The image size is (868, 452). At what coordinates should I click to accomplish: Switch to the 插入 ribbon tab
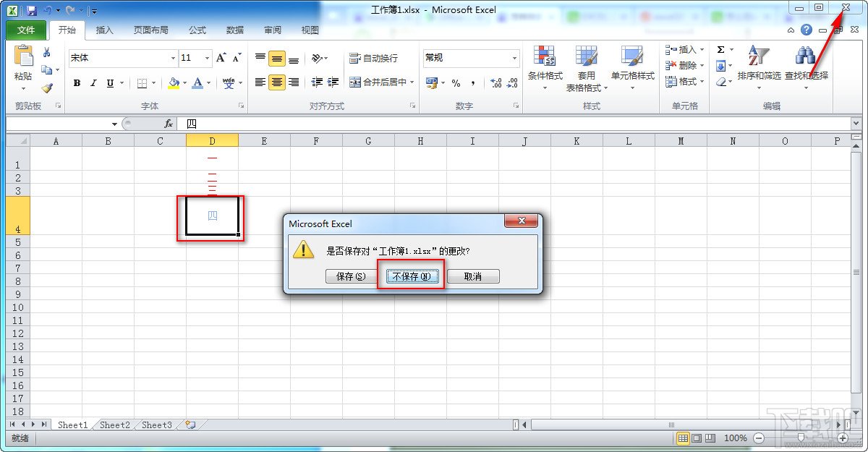coord(103,30)
